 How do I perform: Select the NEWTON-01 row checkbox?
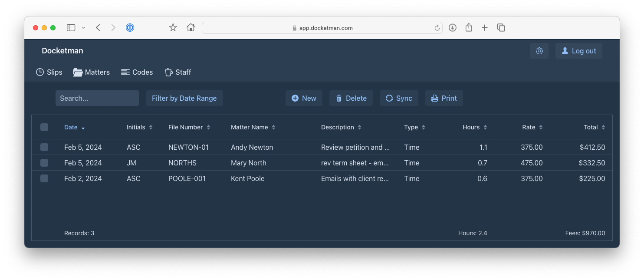[x=44, y=147]
